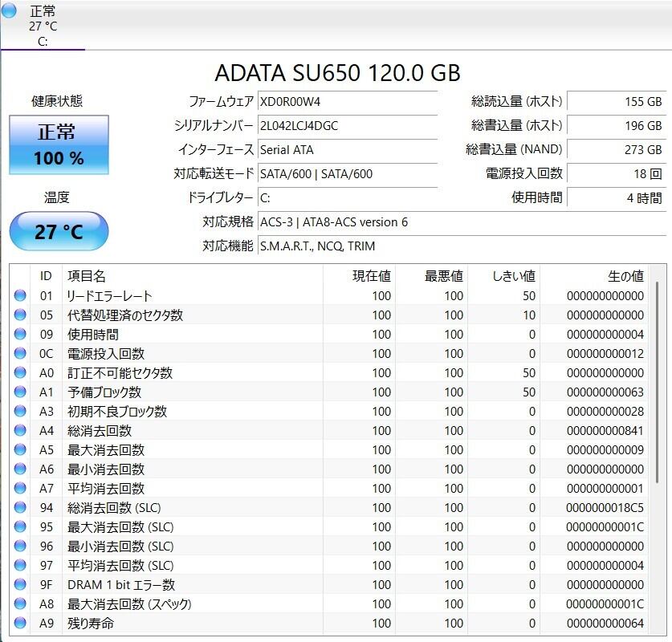The image size is (672, 642).
Task: Click the 正常 100 % health status button
Action: pos(59,145)
